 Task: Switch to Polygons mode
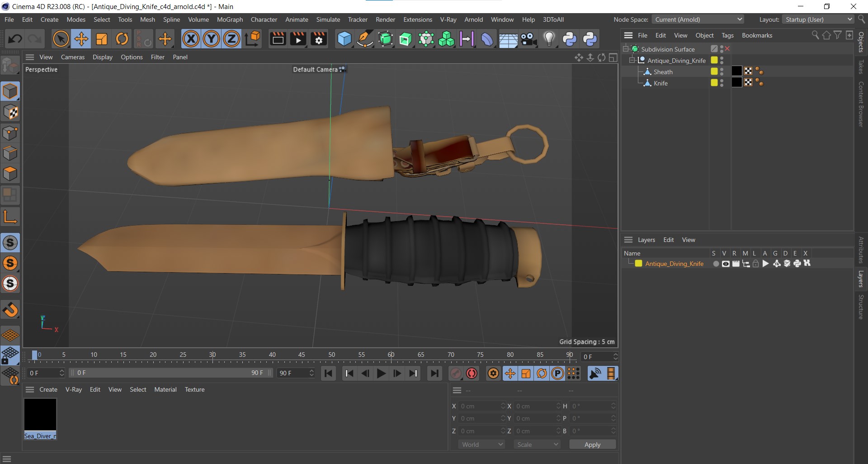[10, 174]
